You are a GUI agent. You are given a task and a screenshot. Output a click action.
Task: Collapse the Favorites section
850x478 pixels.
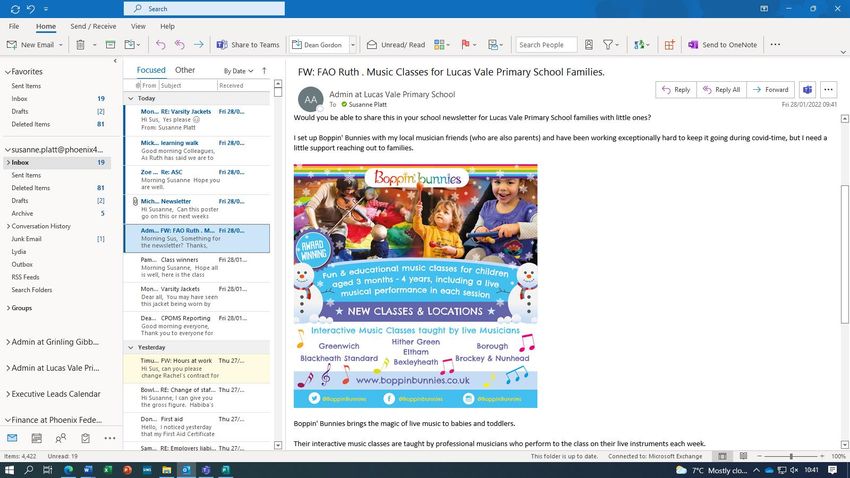[8, 72]
